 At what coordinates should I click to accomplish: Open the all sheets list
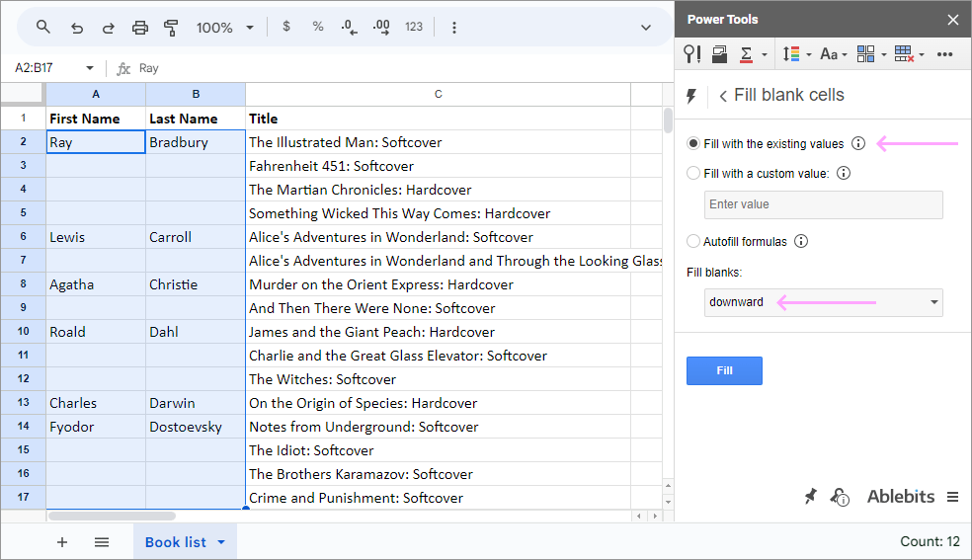coord(102,542)
